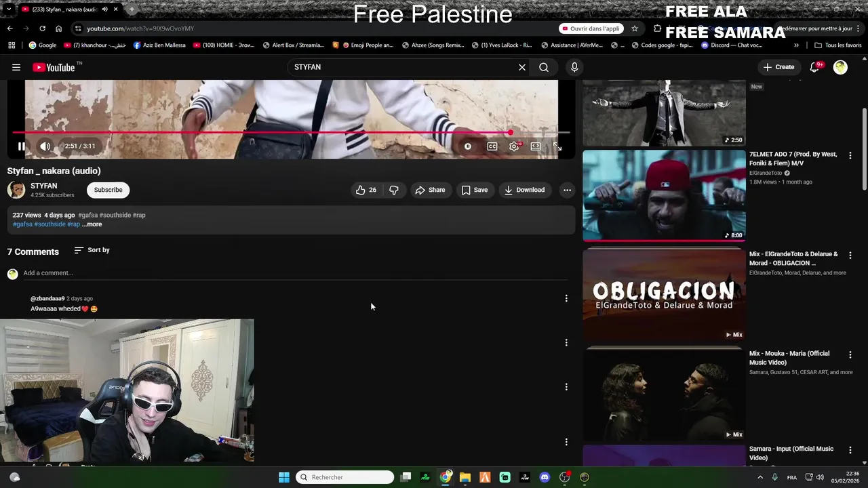The height and width of the screenshot is (488, 868).
Task: Subscribe to the STYFAN channel
Action: pos(108,190)
